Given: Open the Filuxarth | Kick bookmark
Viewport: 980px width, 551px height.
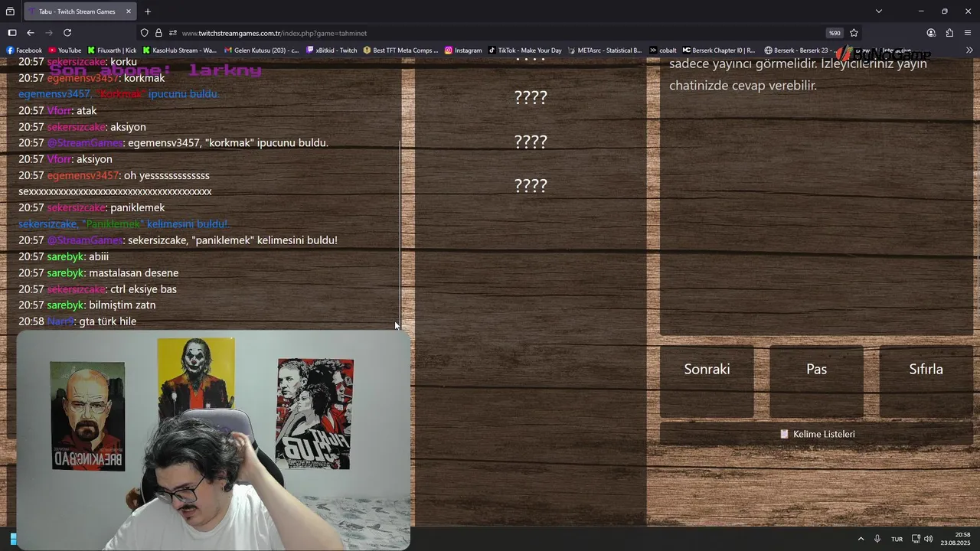Looking at the screenshot, I should coord(113,51).
